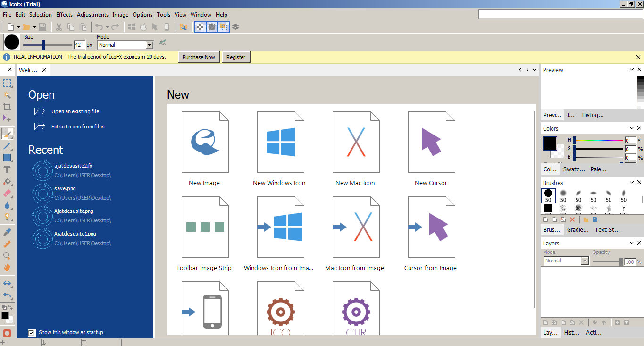Click the Purchase Now button
This screenshot has width=644, height=346.
pos(199,57)
